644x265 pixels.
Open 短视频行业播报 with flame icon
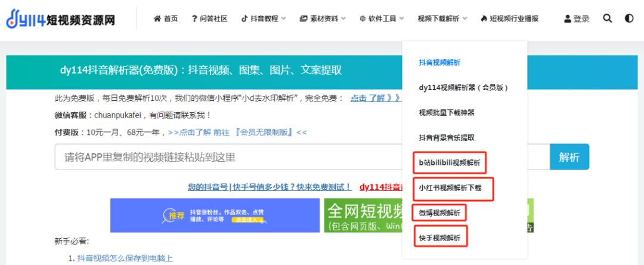tap(509, 19)
